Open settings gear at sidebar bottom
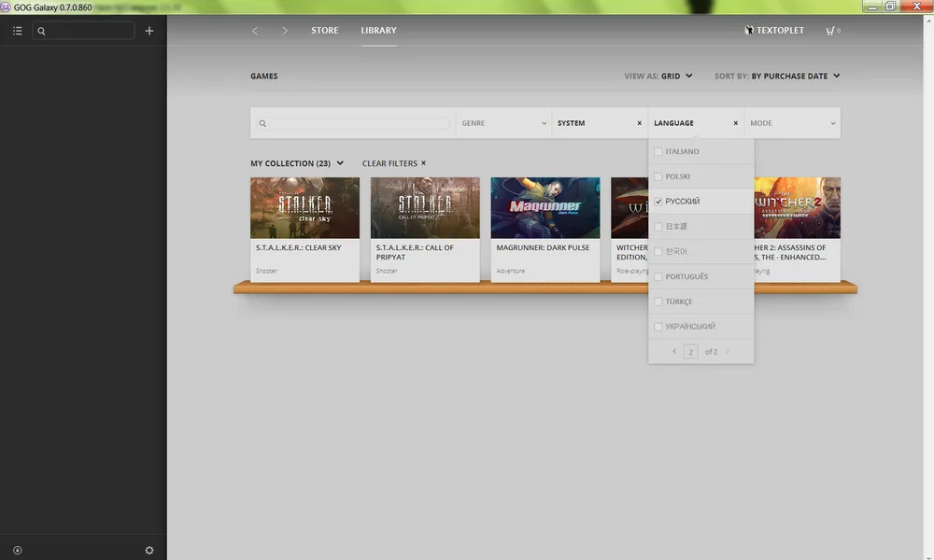The height and width of the screenshot is (560, 934). (149, 551)
